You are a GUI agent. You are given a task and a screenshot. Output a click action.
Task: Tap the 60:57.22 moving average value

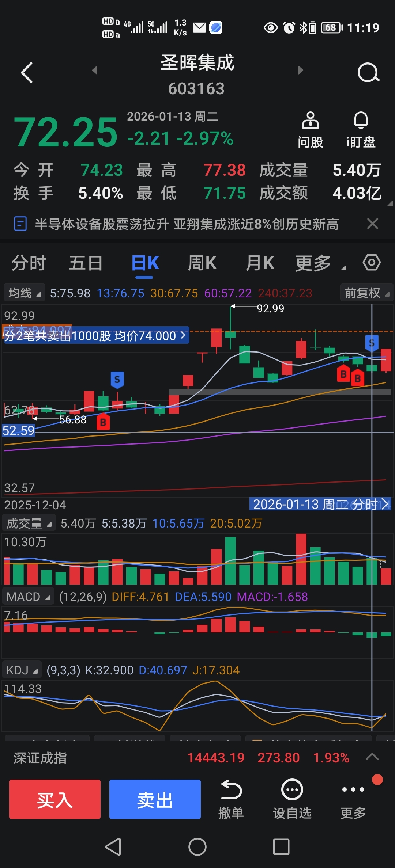[228, 293]
